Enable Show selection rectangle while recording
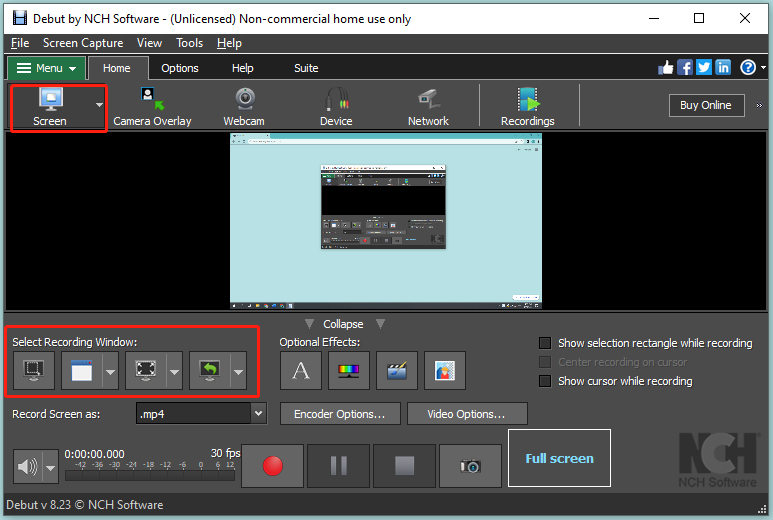This screenshot has width=773, height=520. 545,343
